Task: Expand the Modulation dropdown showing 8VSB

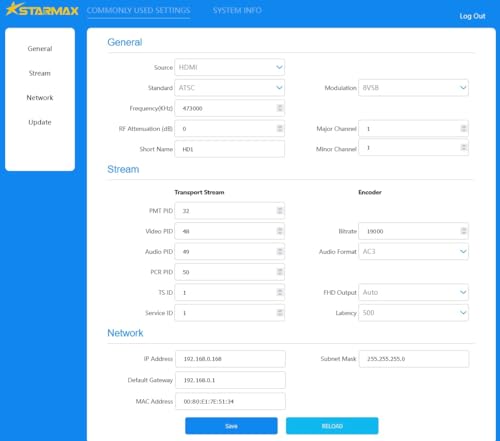Action: [413, 88]
